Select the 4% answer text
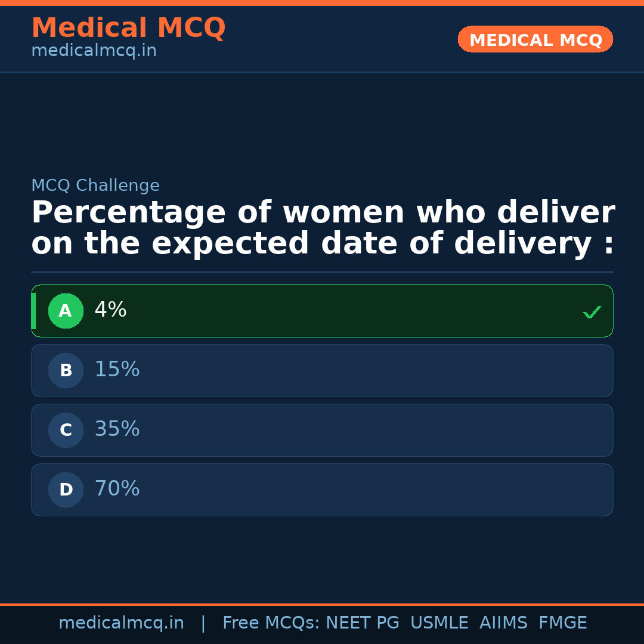The image size is (644, 644). point(110,310)
